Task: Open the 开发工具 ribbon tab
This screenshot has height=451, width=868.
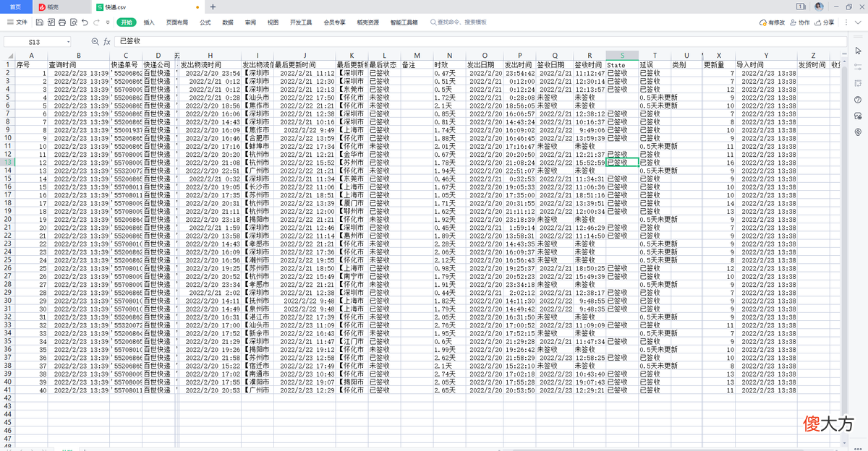Action: (300, 22)
